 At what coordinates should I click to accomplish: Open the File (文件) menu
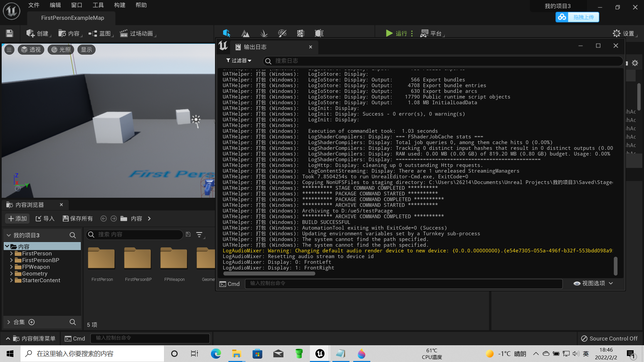click(x=34, y=5)
